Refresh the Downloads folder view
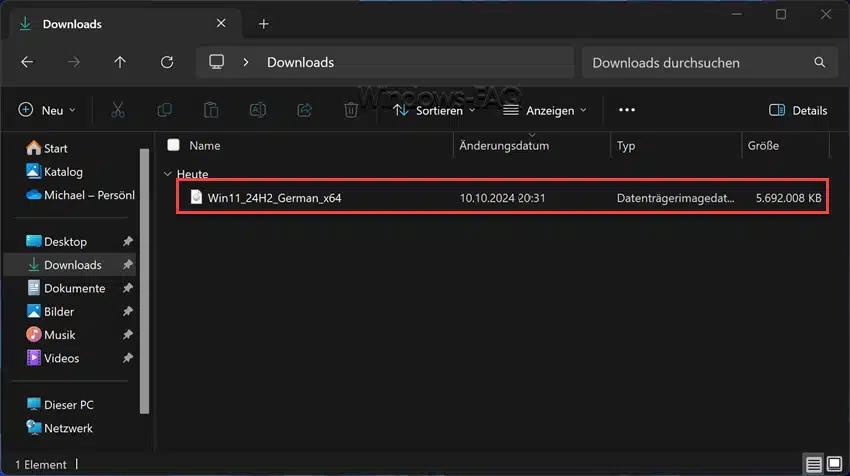Screen dimensions: 850x476 [167, 62]
